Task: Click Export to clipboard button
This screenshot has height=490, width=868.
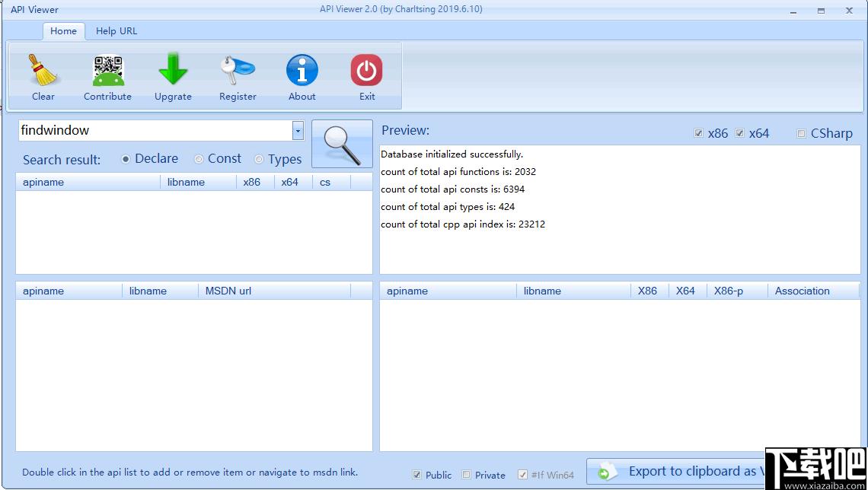Action: (676, 472)
